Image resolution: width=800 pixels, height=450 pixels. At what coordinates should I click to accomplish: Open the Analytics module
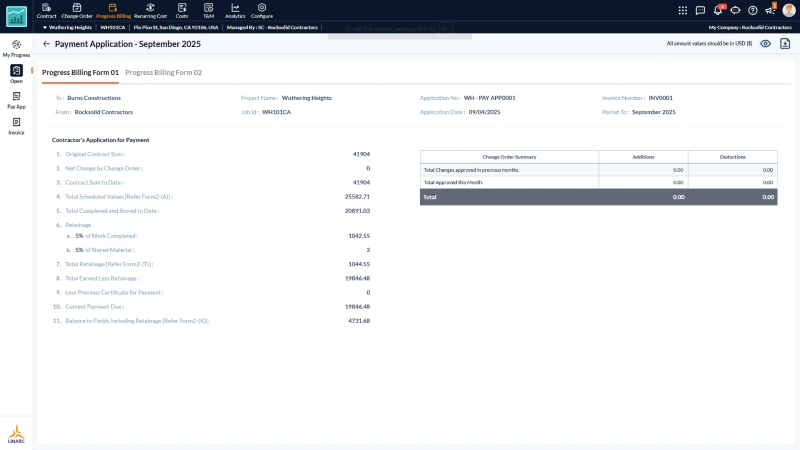pyautogui.click(x=235, y=11)
